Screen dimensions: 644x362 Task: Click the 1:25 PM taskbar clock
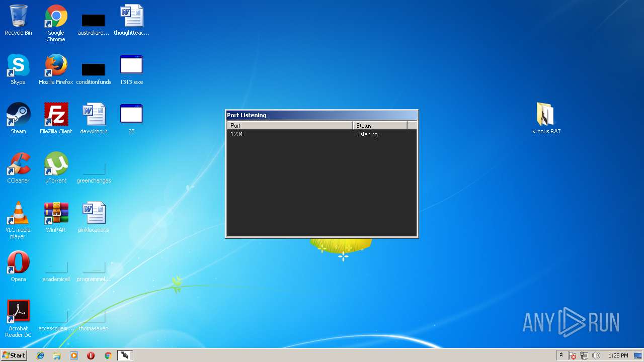[618, 355]
